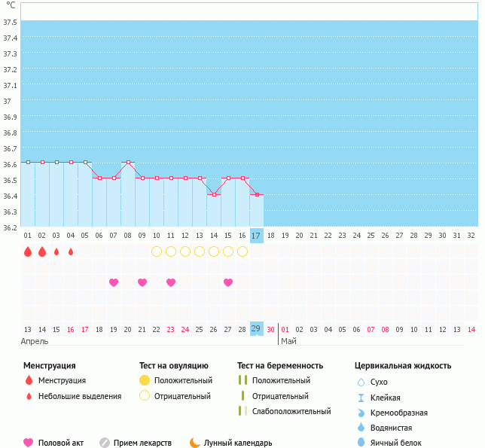Select the negative ovulation test circle on day 11
The width and height of the screenshot is (485, 448).
point(171,251)
